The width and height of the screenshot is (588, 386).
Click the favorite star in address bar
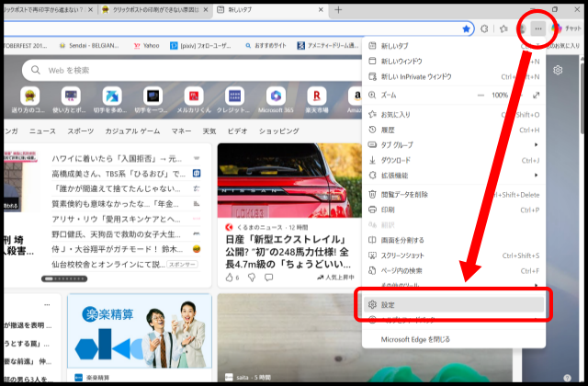point(466,28)
